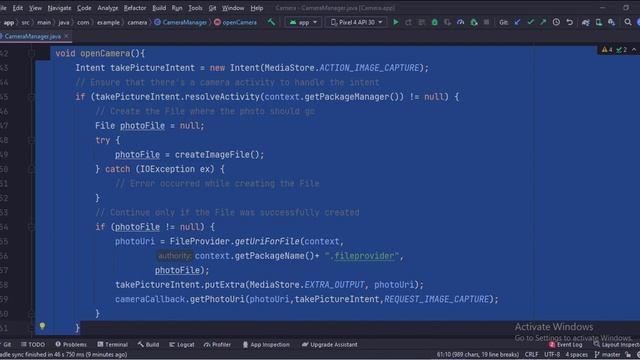Open the Terminal tool window
The height and width of the screenshot is (360, 640).
(x=113, y=344)
